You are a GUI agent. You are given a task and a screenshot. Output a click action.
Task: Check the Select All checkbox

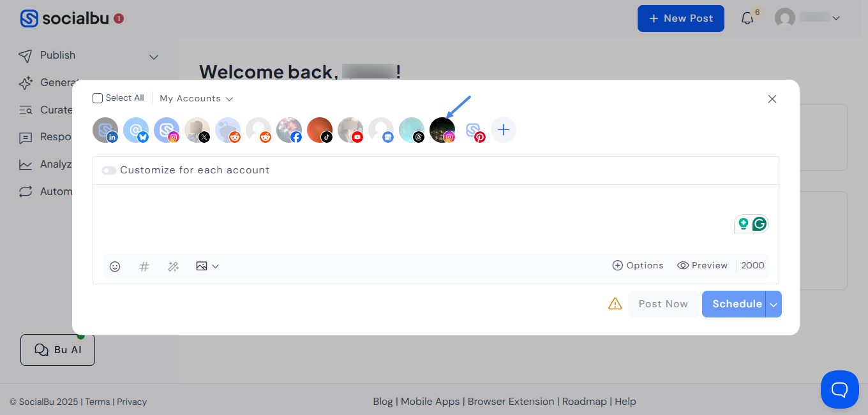98,98
